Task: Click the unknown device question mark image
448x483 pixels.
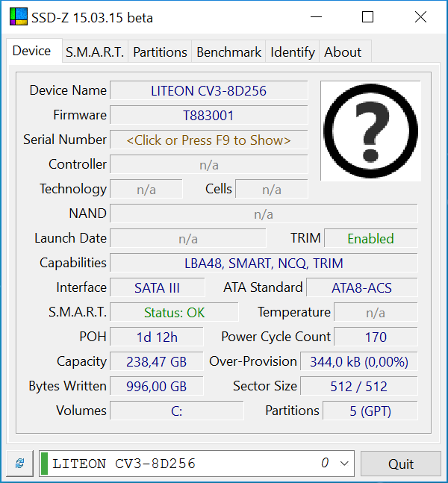Action: tap(370, 131)
